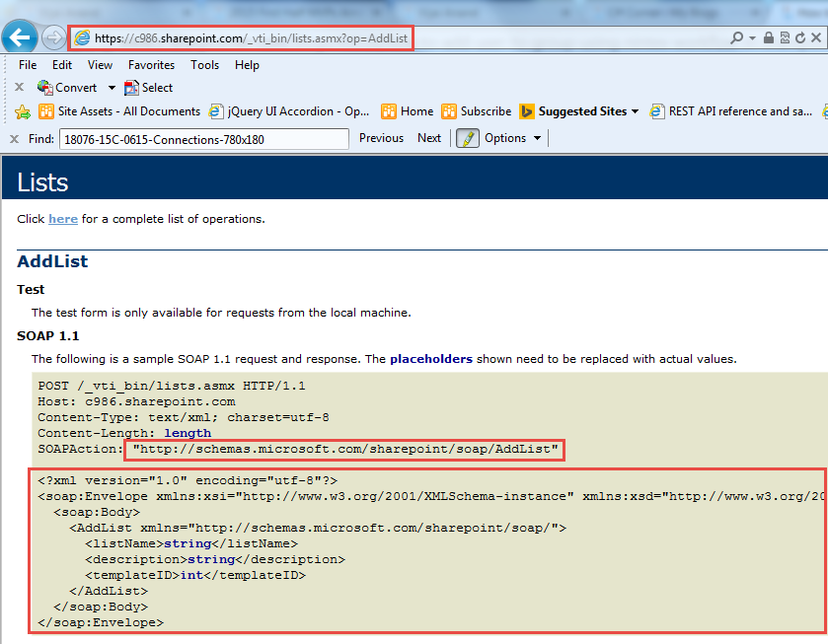Open the View menu
This screenshot has height=644, width=828.
tap(100, 65)
